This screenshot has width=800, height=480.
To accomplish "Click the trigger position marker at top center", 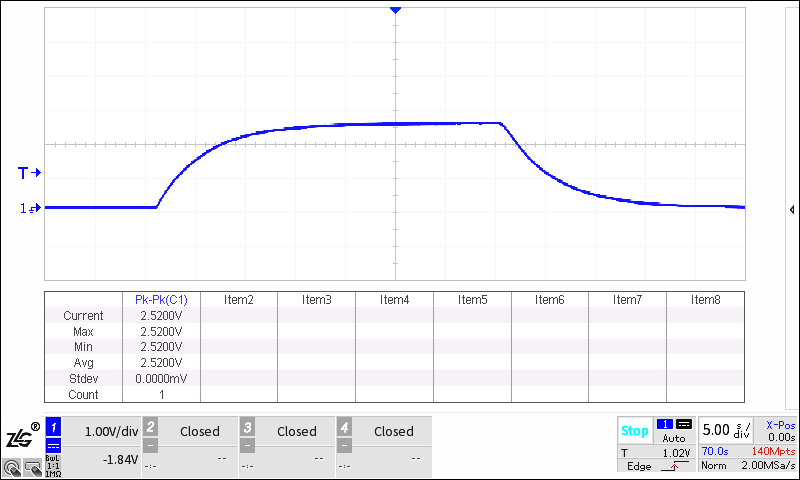I will pyautogui.click(x=396, y=10).
